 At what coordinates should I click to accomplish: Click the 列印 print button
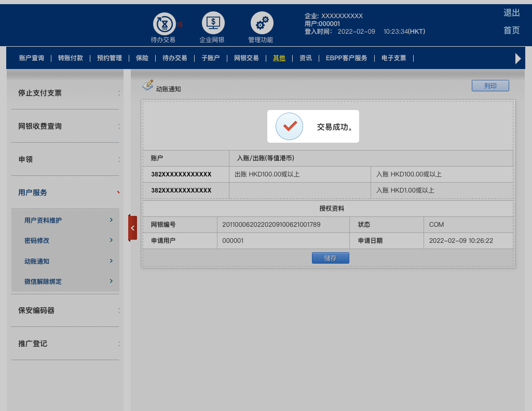(490, 86)
